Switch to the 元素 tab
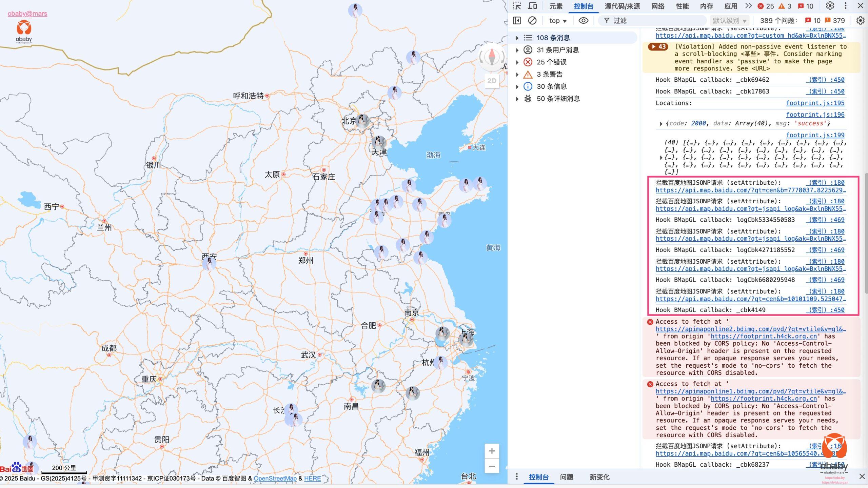 [556, 6]
